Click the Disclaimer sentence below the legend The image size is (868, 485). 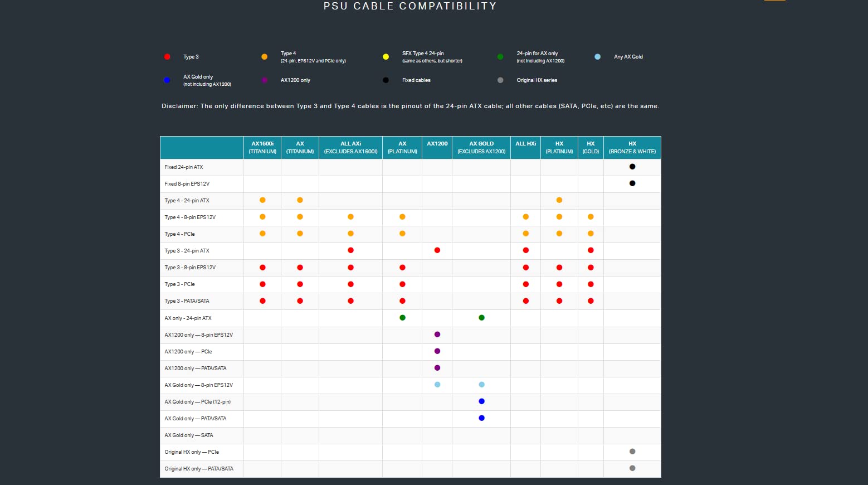coord(410,106)
